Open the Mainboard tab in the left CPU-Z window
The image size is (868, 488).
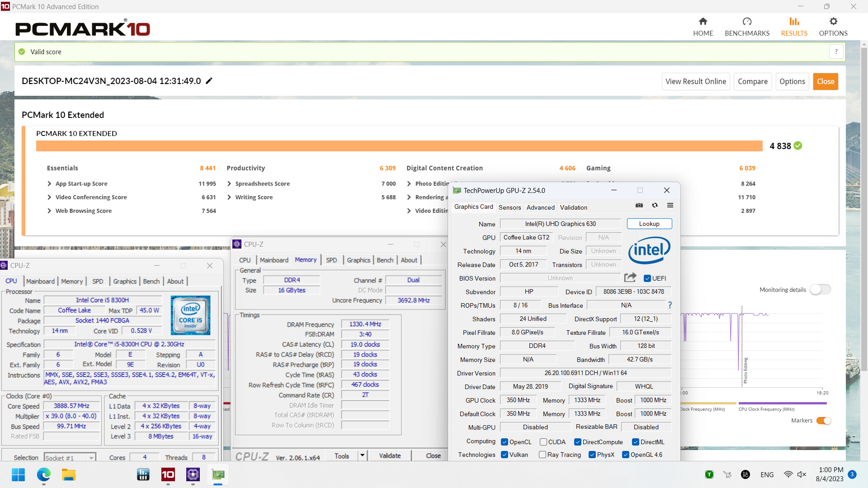tap(40, 281)
